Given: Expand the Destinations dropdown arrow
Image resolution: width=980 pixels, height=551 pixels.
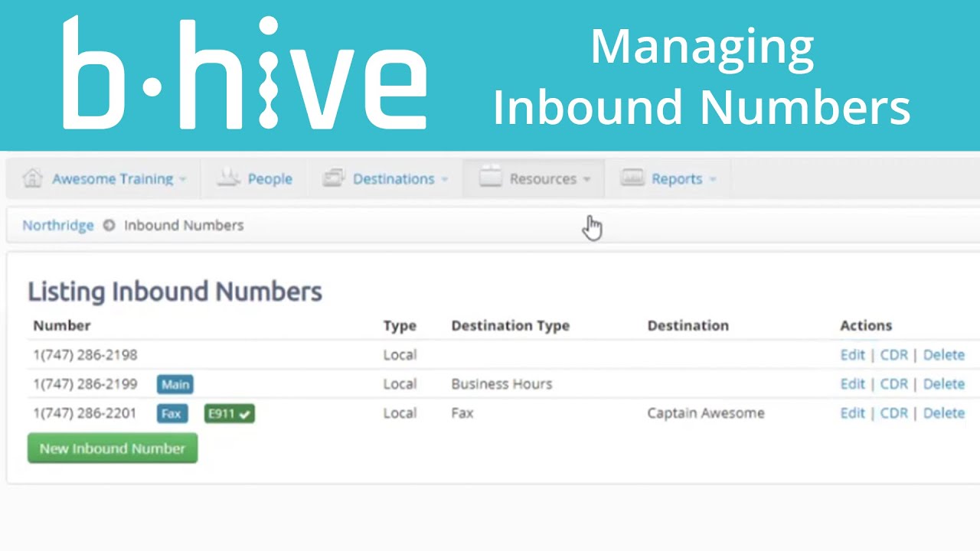Looking at the screenshot, I should 444,180.
